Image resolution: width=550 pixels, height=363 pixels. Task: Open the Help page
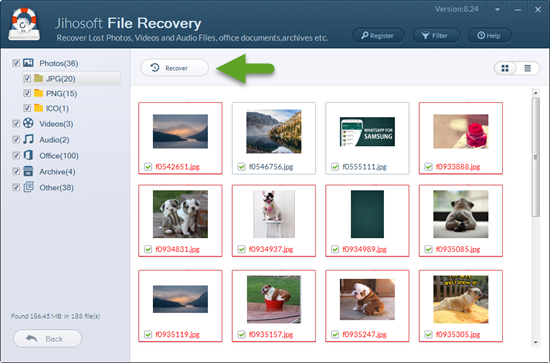[x=489, y=35]
